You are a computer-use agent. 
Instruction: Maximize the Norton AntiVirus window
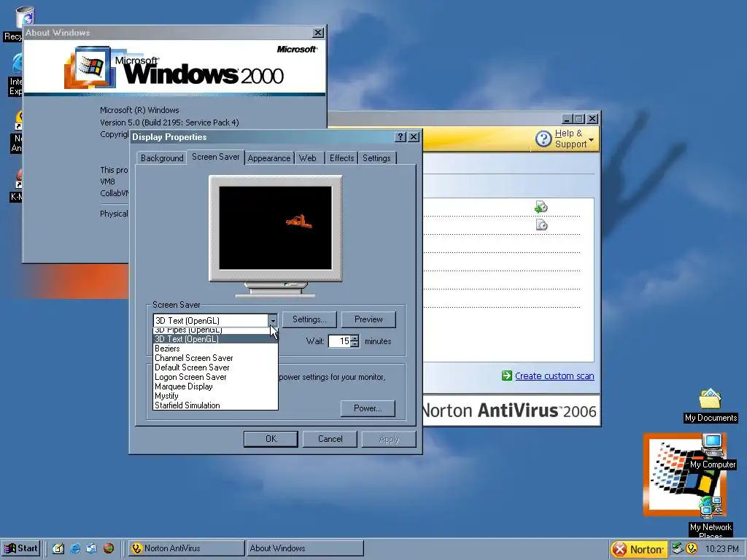(x=578, y=119)
